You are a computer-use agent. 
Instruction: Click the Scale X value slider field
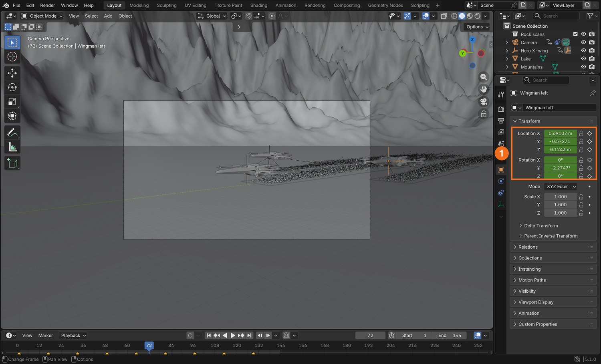click(560, 197)
